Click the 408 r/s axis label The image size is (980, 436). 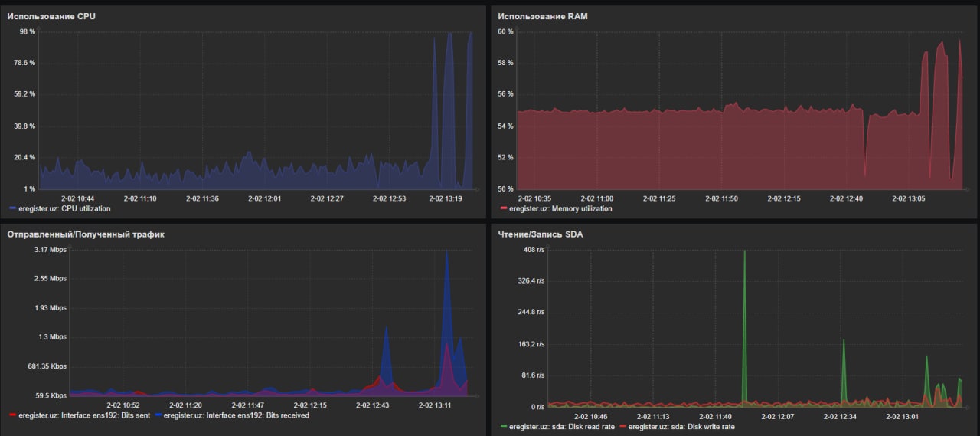533,250
